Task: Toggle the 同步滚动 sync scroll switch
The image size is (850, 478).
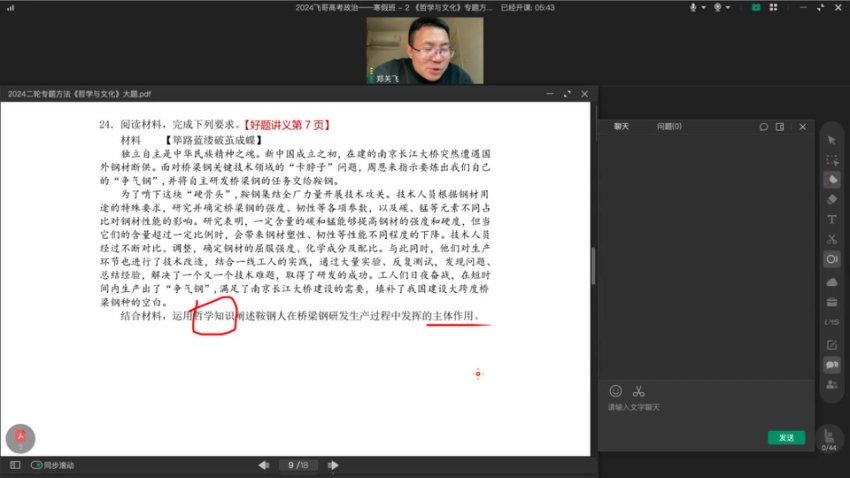Action: point(37,465)
